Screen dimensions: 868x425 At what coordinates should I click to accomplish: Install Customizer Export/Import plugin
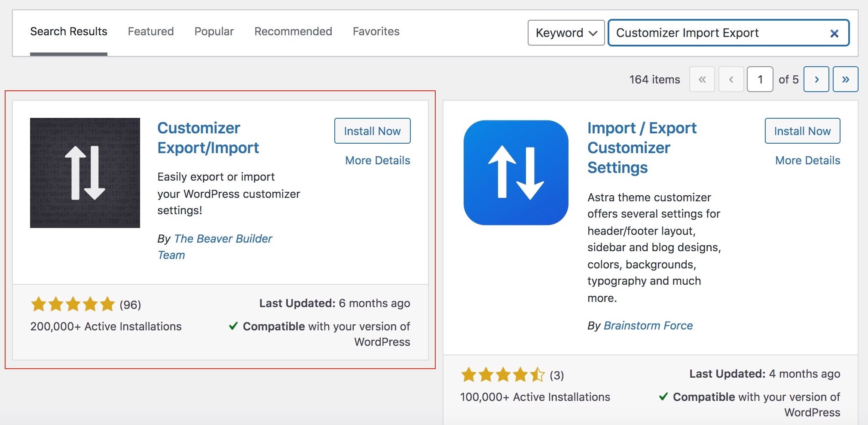(x=372, y=131)
